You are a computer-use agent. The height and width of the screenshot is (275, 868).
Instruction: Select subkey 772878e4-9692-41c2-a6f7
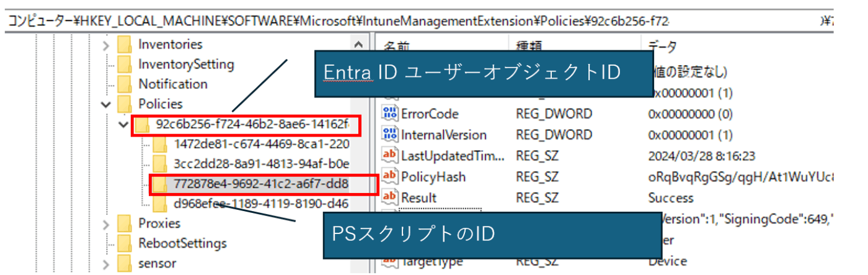[x=261, y=184]
